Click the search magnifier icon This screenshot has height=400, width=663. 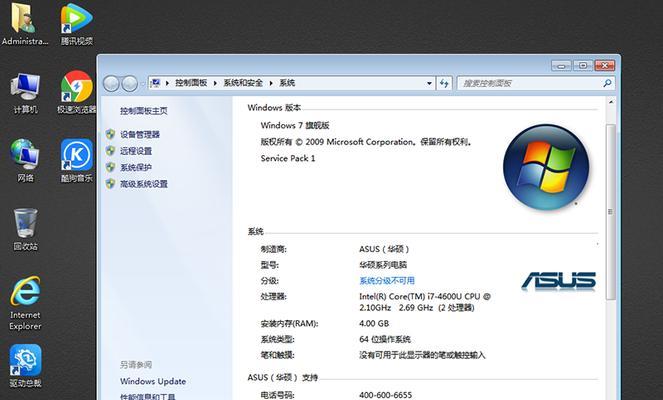(608, 83)
